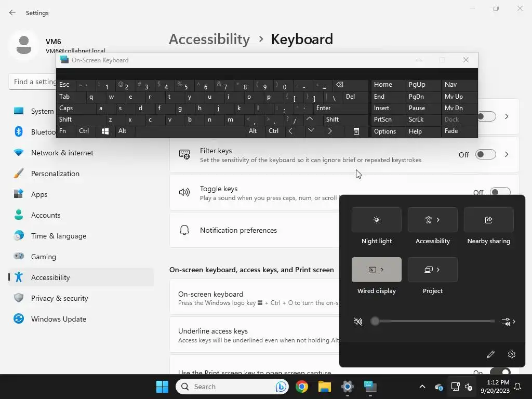Viewport: 532px width, 399px height.
Task: Toggle the Filter keys switch
Action: (485, 155)
